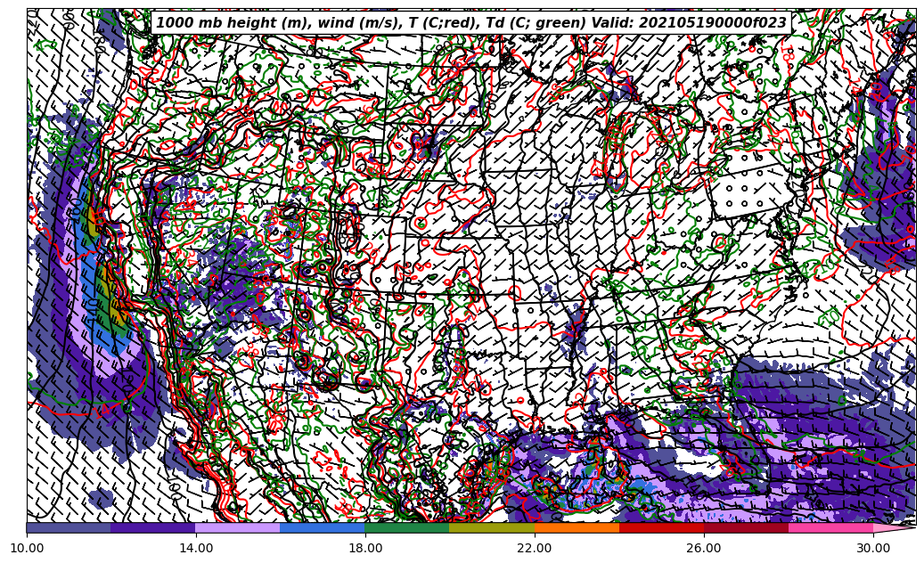Pick the dark crimson 26–28 colorbar segment
The image size is (924, 563).
tap(746, 527)
